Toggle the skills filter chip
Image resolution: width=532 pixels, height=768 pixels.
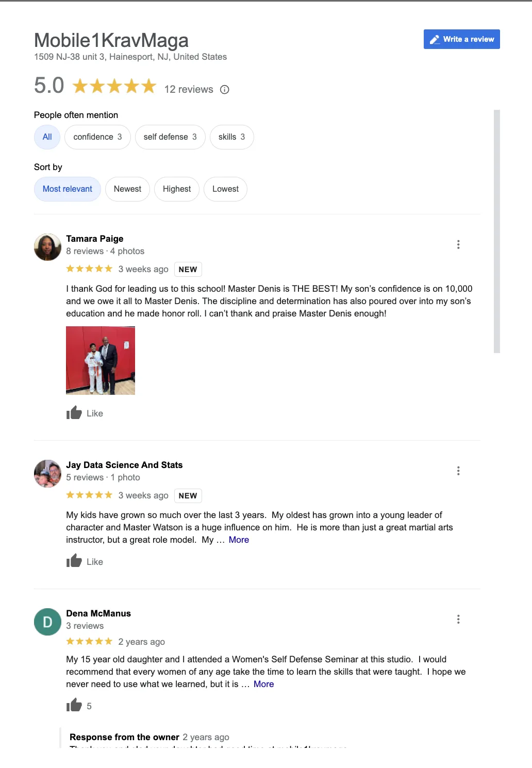click(231, 137)
